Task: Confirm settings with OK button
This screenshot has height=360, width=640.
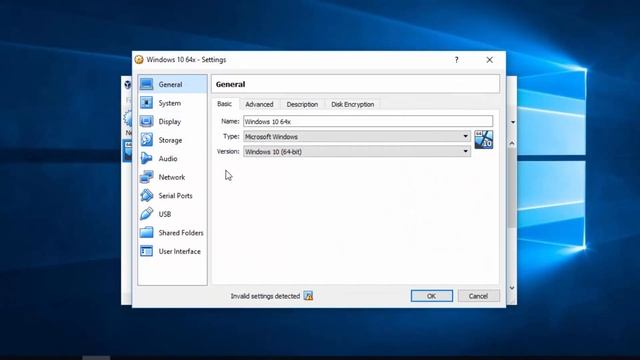Action: click(x=431, y=296)
